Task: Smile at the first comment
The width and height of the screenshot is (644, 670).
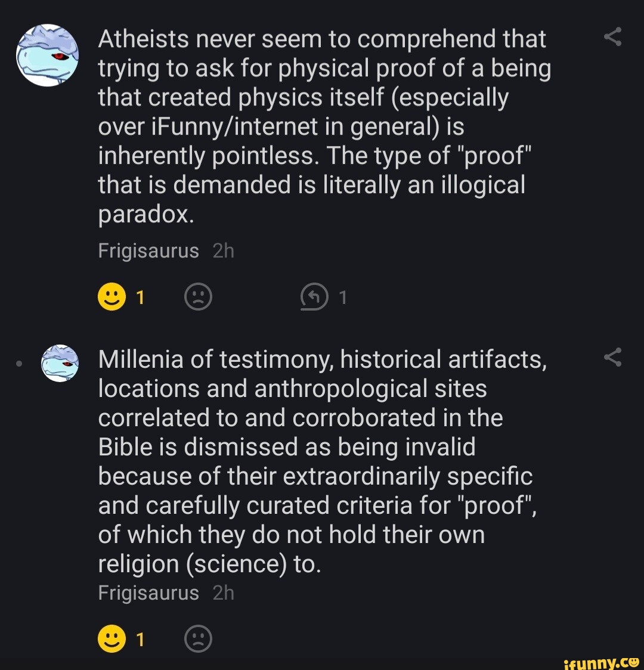Action: point(111,297)
